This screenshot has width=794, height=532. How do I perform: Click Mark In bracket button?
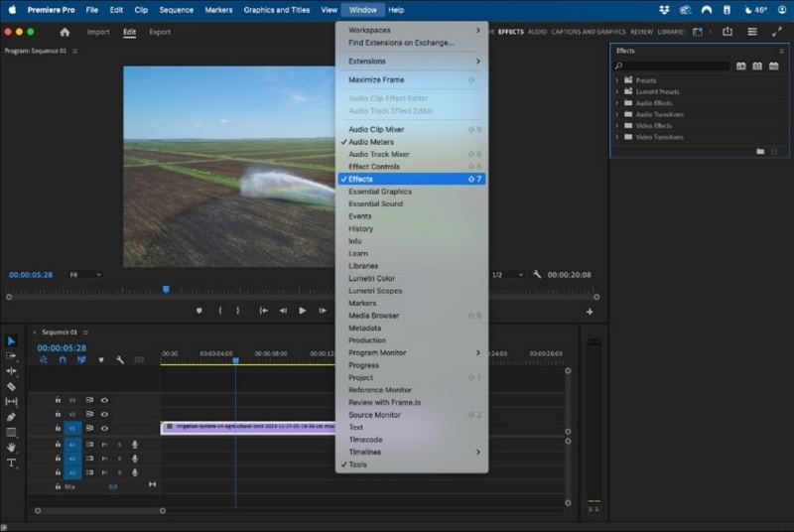(x=219, y=311)
